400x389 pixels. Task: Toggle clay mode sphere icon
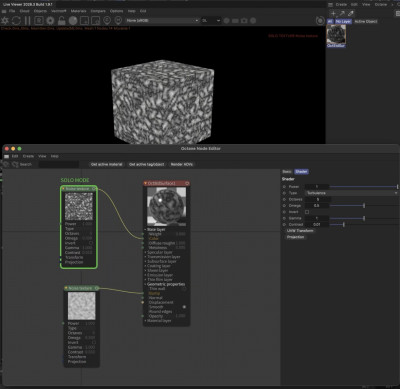pos(73,21)
